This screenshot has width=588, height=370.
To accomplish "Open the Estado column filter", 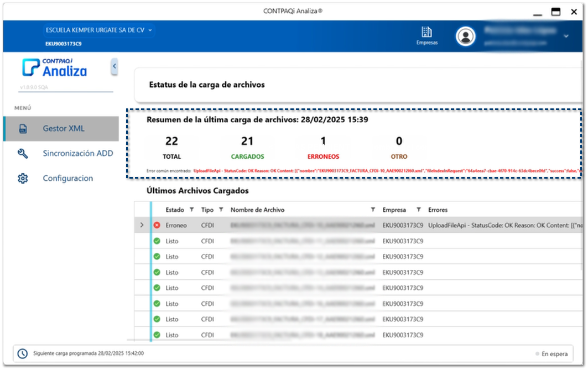I will pyautogui.click(x=191, y=210).
